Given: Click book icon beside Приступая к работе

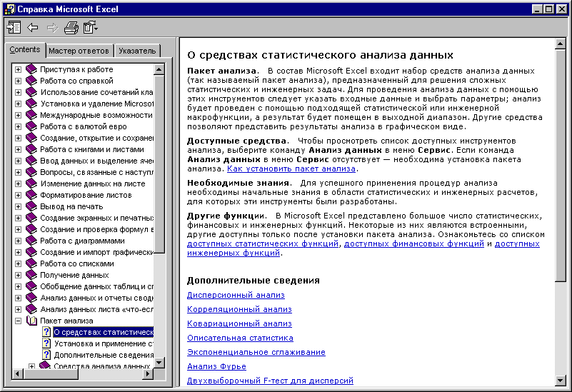Looking at the screenshot, I should point(31,69).
